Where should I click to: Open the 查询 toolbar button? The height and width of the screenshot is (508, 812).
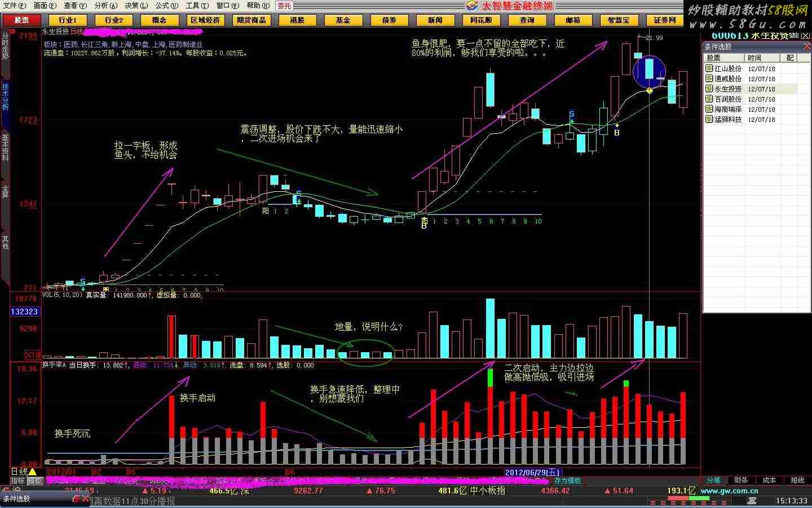point(527,20)
